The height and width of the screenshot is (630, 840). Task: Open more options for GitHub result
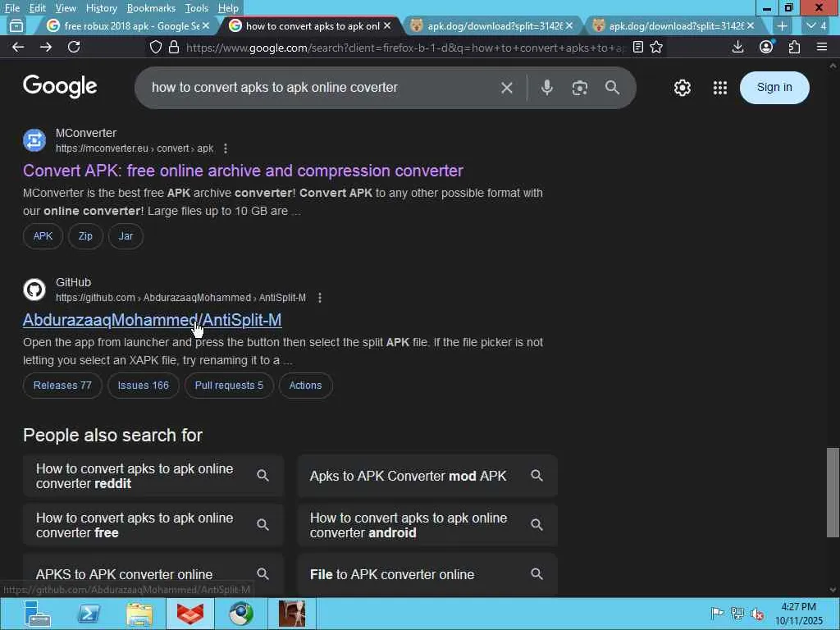click(x=320, y=298)
